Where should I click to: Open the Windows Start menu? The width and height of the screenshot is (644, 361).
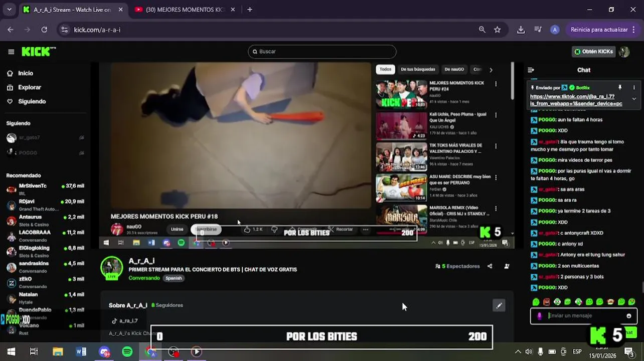[x=11, y=352]
